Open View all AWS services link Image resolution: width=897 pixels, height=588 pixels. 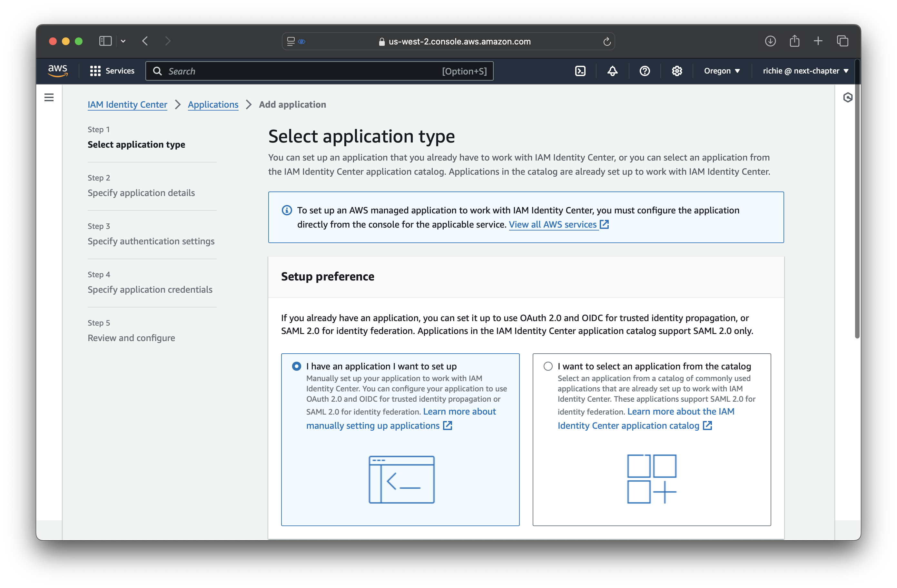(553, 225)
